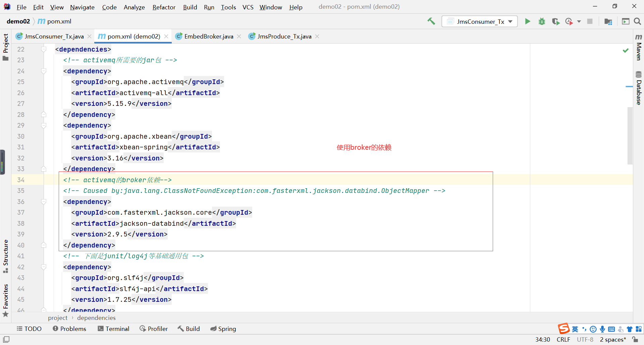This screenshot has height=345, width=644.
Task: Switch to EmbedBroker.java tab
Action: click(x=209, y=36)
